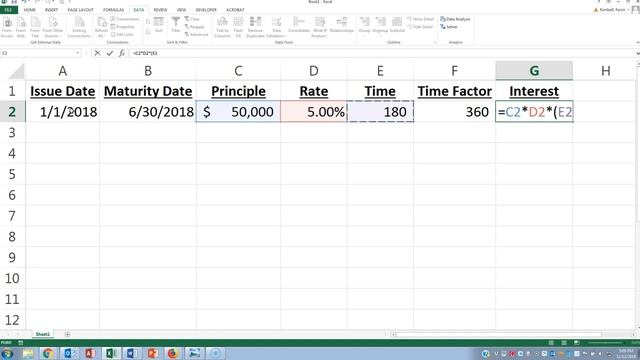Click the zoom slider in status bar
This screenshot has width=640, height=360.
pos(605,342)
